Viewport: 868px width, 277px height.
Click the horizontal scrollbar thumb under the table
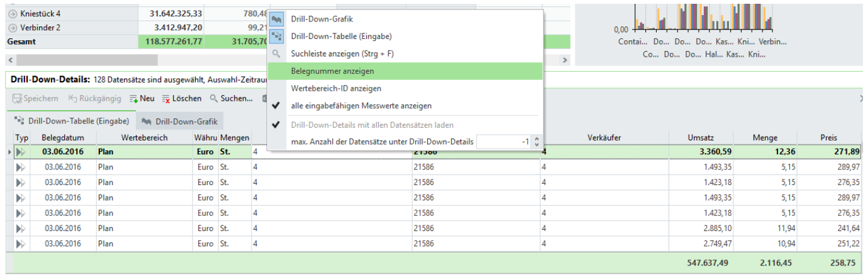[87, 60]
